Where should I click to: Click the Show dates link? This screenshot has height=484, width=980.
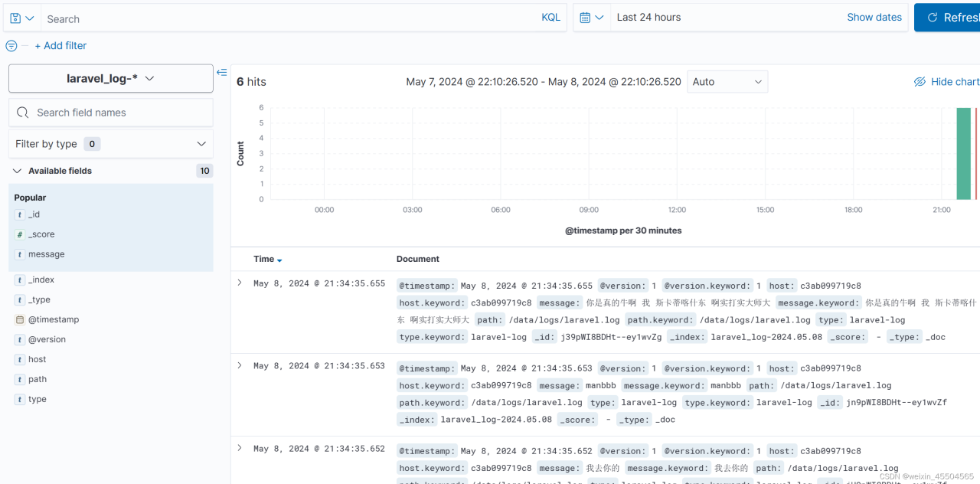pos(874,18)
